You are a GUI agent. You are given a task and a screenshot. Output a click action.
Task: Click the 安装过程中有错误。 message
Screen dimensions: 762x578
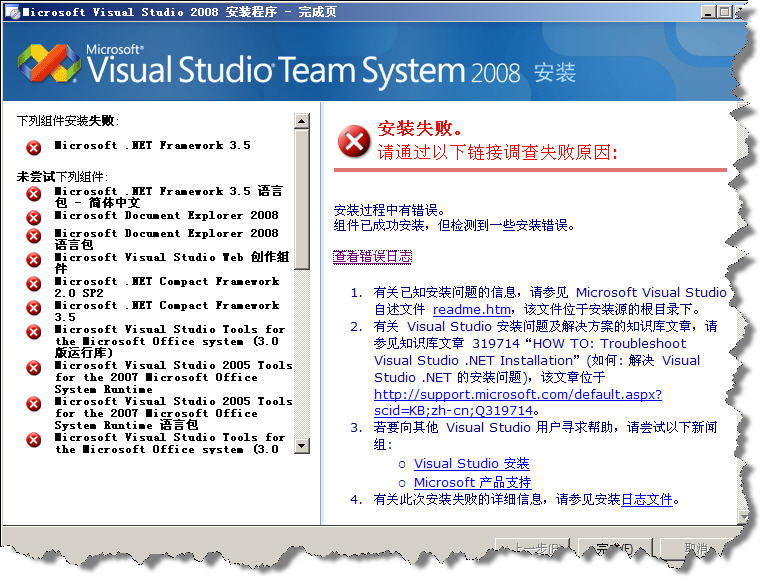click(x=390, y=210)
